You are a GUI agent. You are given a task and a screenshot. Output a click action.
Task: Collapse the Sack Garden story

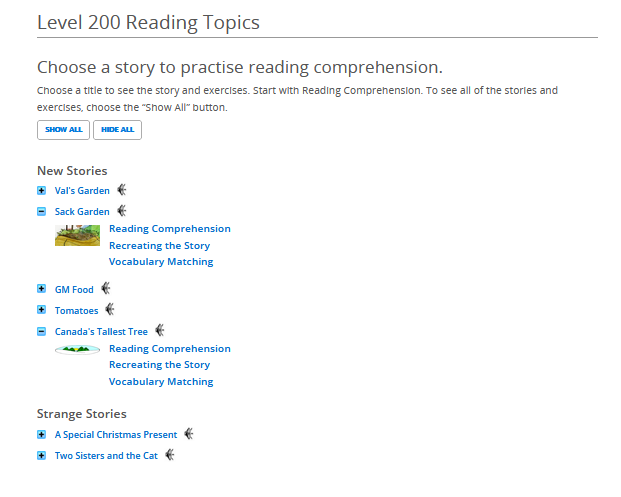tap(42, 212)
